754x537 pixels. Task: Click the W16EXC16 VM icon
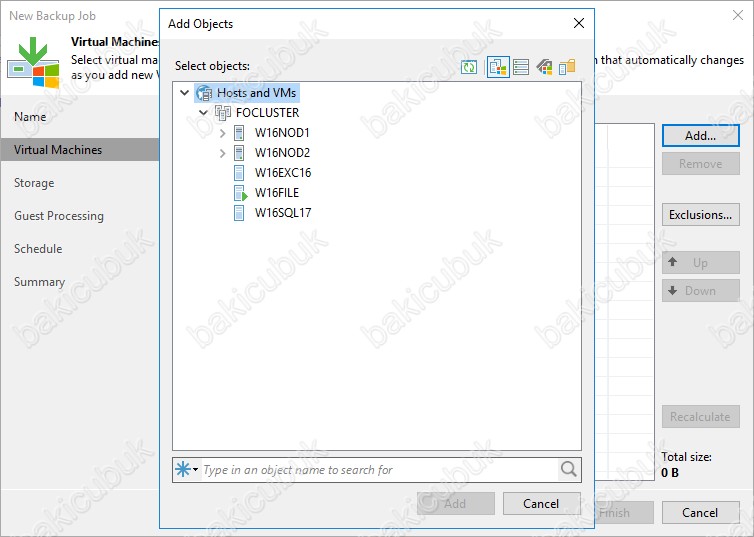click(239, 173)
